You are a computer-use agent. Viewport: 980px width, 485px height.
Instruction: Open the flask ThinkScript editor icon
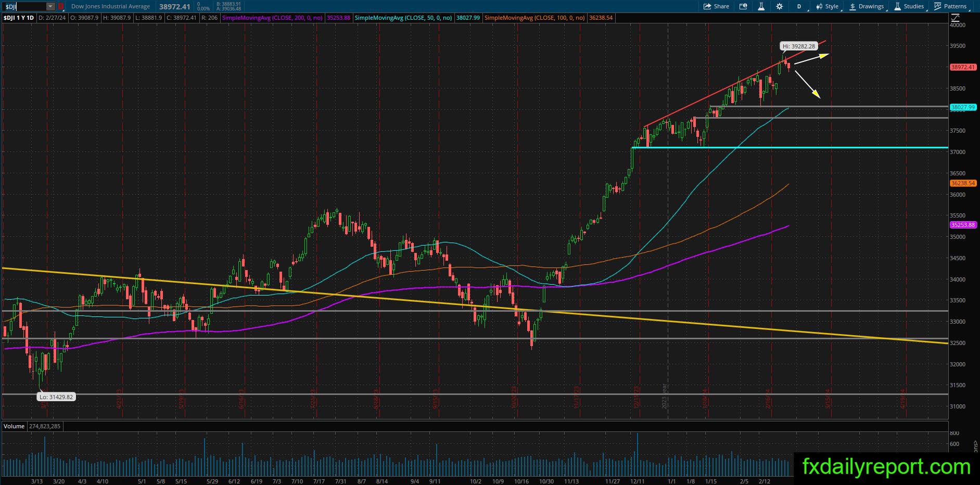[761, 6]
